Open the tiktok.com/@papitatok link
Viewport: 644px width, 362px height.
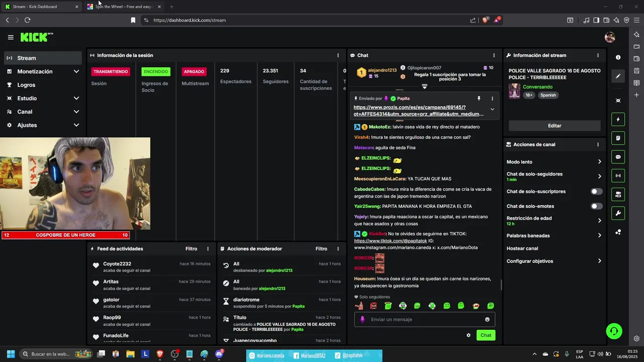390,241
